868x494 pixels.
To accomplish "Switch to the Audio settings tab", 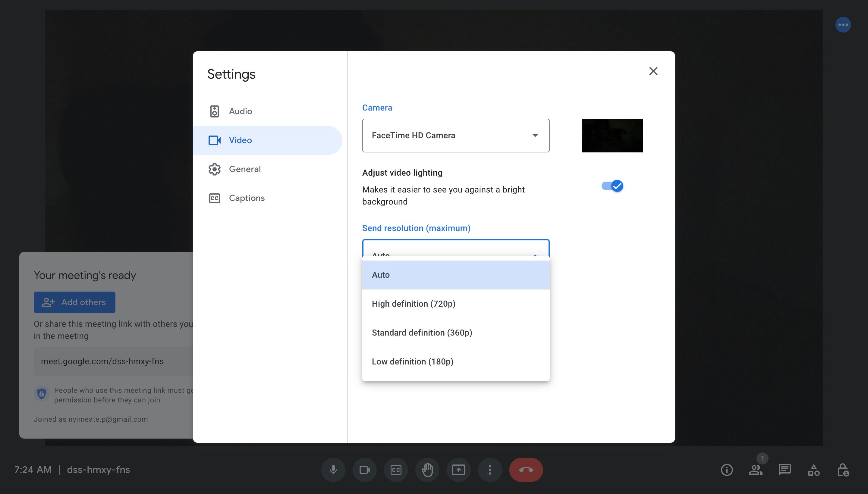I will coord(240,111).
